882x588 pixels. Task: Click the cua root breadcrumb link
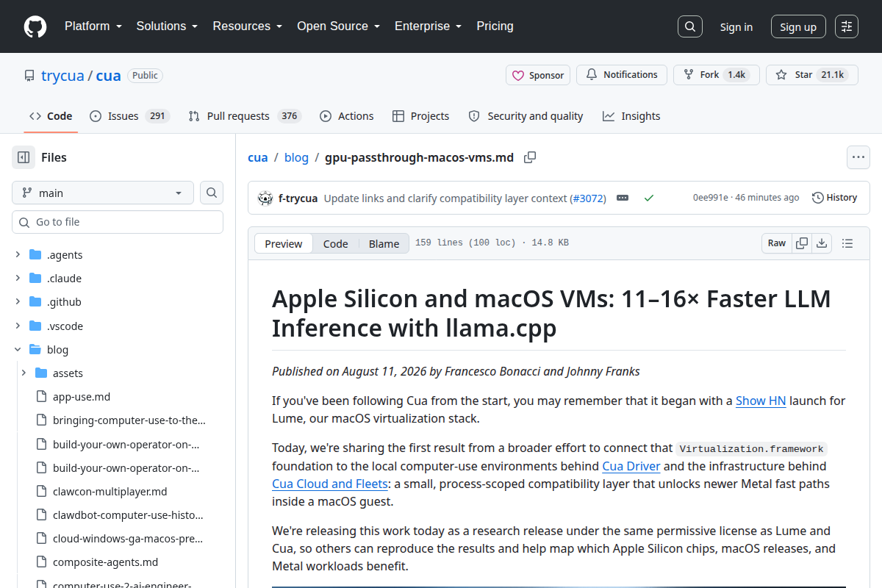[258, 157]
